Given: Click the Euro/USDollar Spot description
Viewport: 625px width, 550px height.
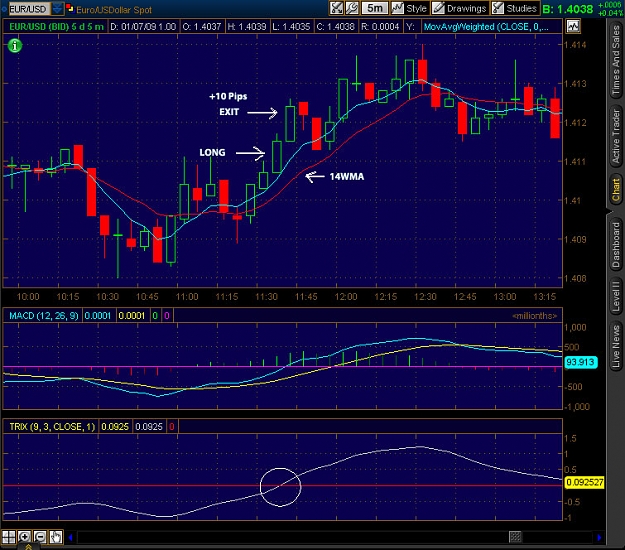Looking at the screenshot, I should tap(114, 10).
